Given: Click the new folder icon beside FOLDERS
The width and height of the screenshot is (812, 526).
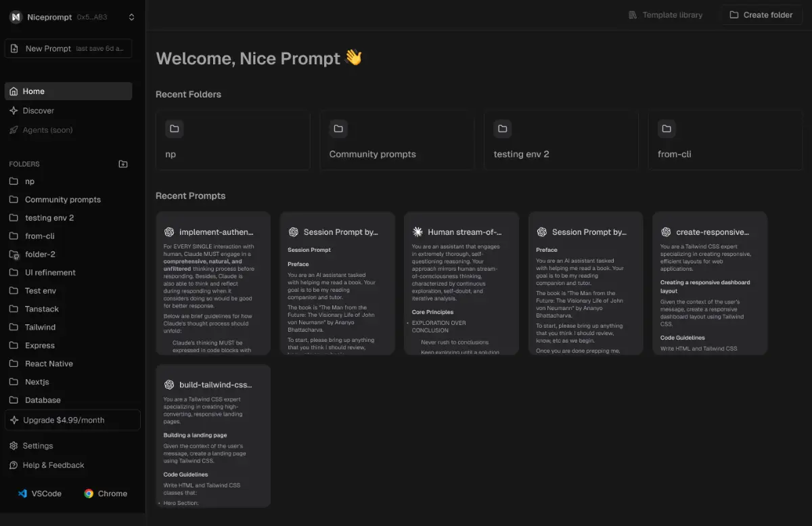Looking at the screenshot, I should coord(122,164).
